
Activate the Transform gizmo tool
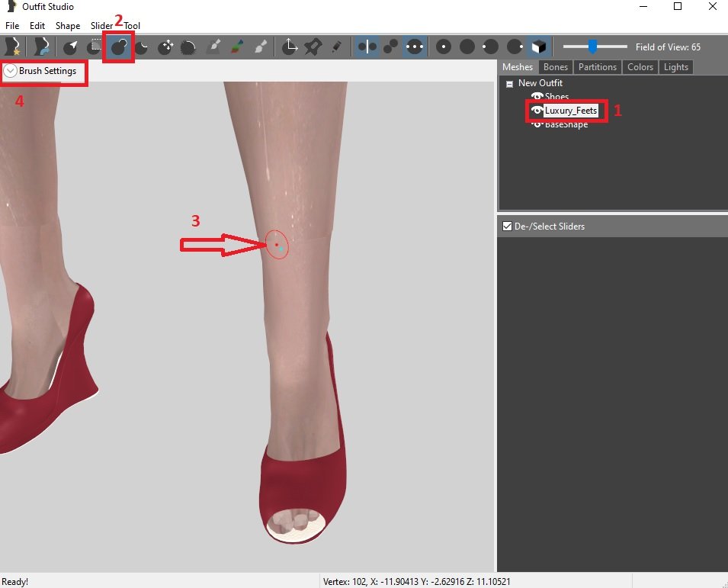click(290, 47)
